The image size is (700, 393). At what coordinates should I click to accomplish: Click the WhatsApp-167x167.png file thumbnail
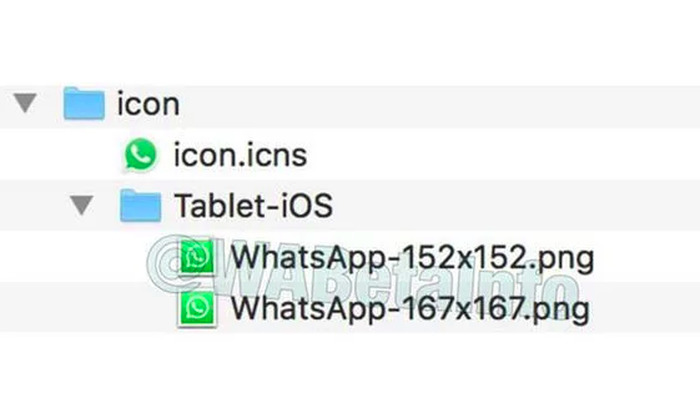pyautogui.click(x=197, y=308)
